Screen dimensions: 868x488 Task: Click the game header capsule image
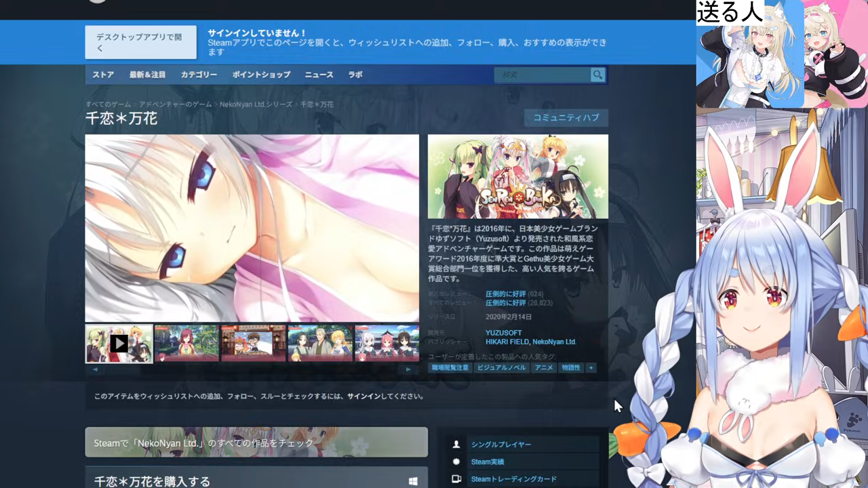[x=518, y=176]
